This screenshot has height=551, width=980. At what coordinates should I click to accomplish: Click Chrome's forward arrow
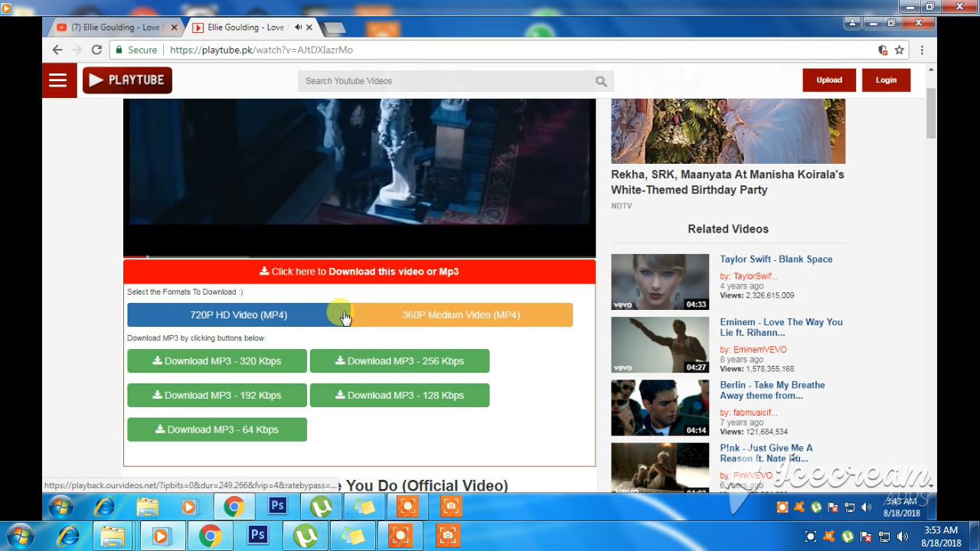pyautogui.click(x=77, y=50)
